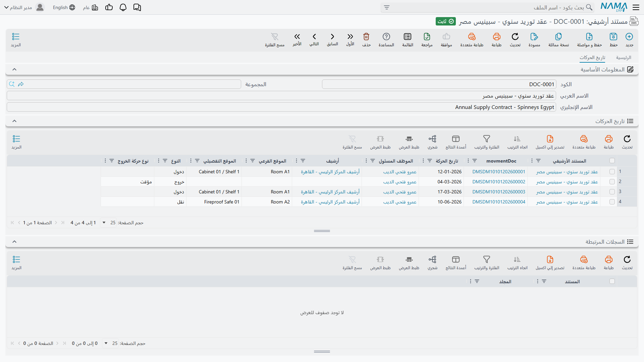The height and width of the screenshot is (362, 644).
Task: Open طباعة متعددة in the main toolbar
Action: tap(472, 40)
